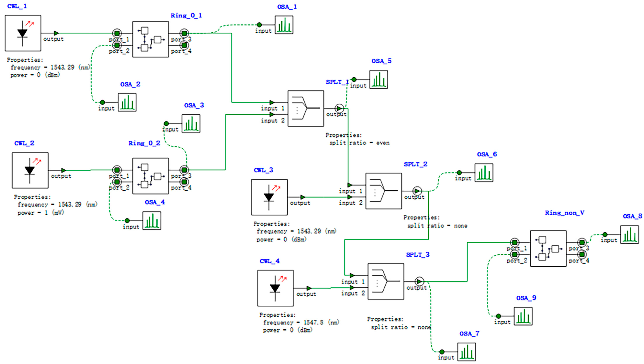Viewport: 644px width, 364px height.
Task: Click the input dot of OSA_1
Action: pos(259,25)
